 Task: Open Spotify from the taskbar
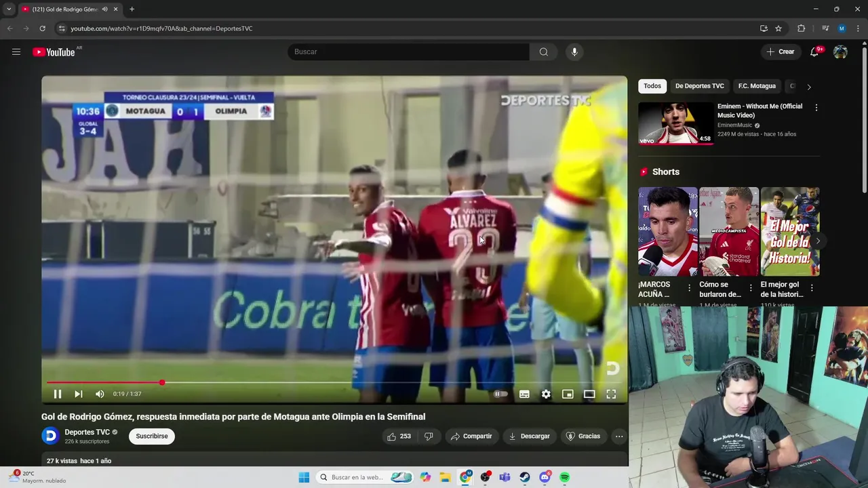click(564, 477)
